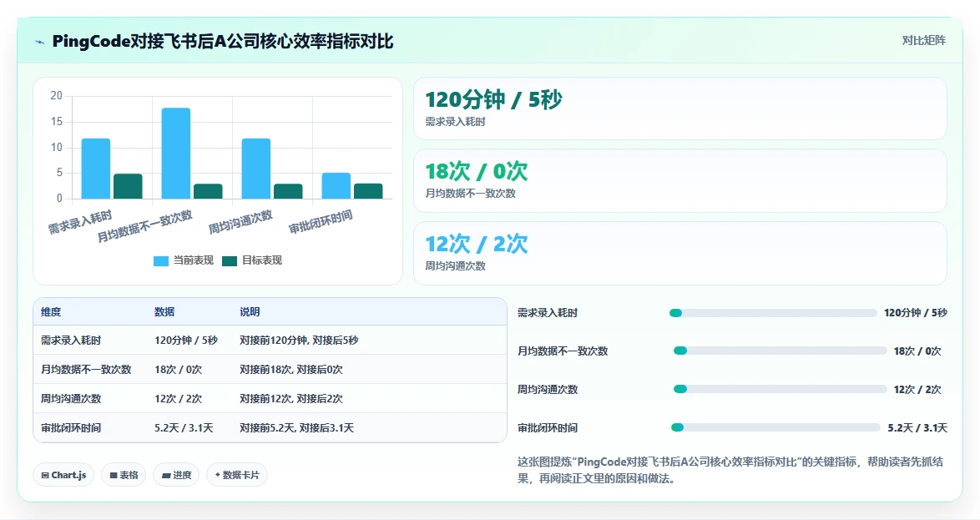Toggle the 目标表现 legend swatch
This screenshot has width=980, height=520.
[230, 260]
